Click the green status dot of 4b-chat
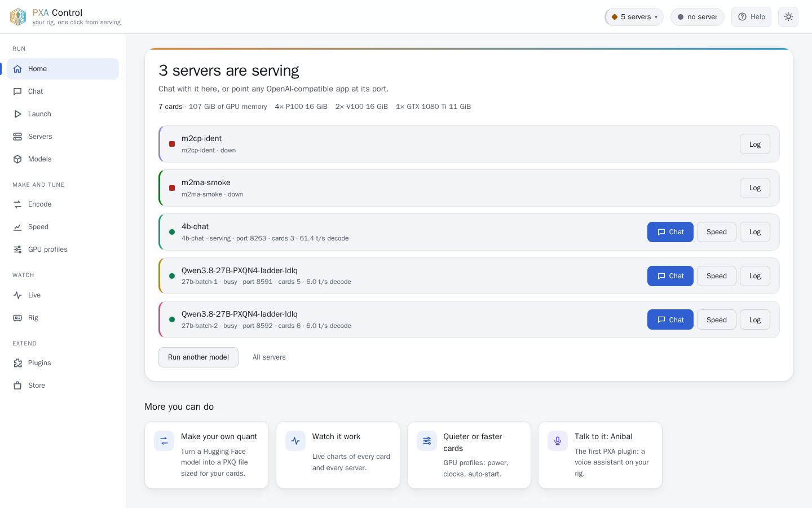This screenshot has width=812, height=508. (x=172, y=232)
